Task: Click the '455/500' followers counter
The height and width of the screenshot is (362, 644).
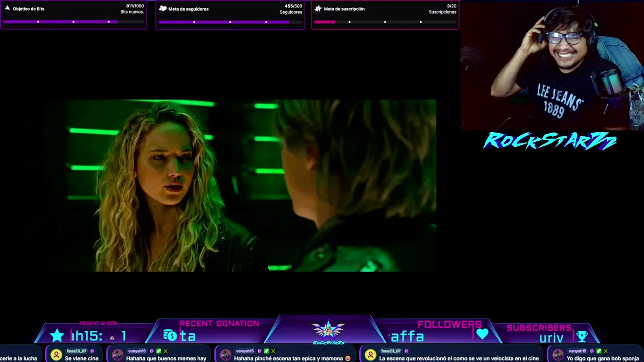Action: pos(293,6)
